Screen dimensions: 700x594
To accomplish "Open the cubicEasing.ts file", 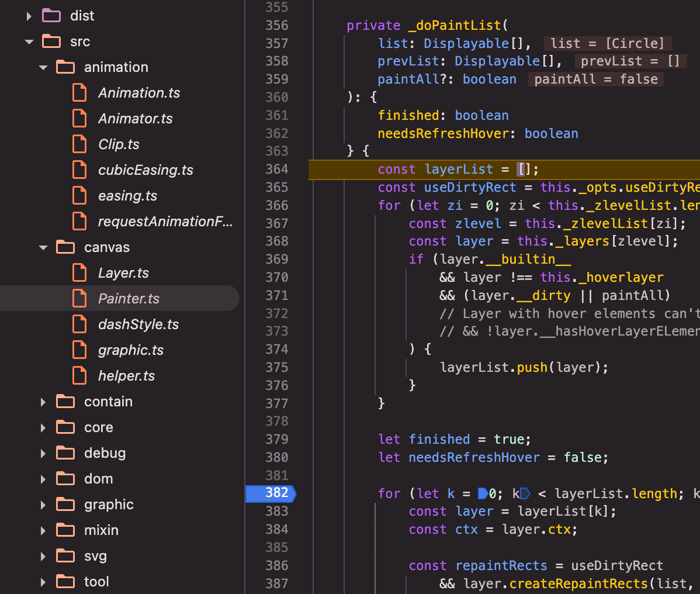I will 145,170.
